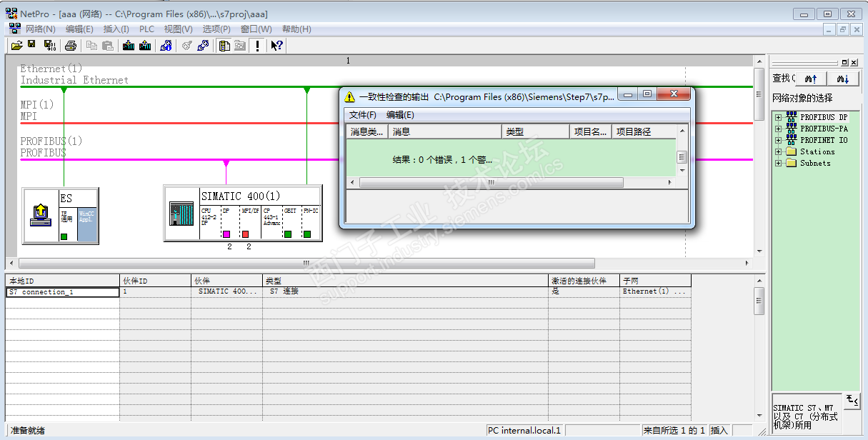Open the 帮助(H) menu

tap(296, 29)
